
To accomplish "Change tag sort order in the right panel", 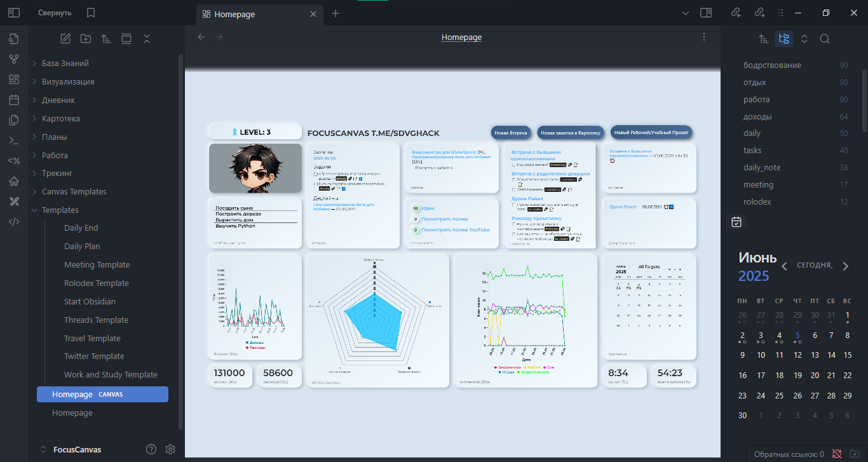I will pyautogui.click(x=763, y=39).
